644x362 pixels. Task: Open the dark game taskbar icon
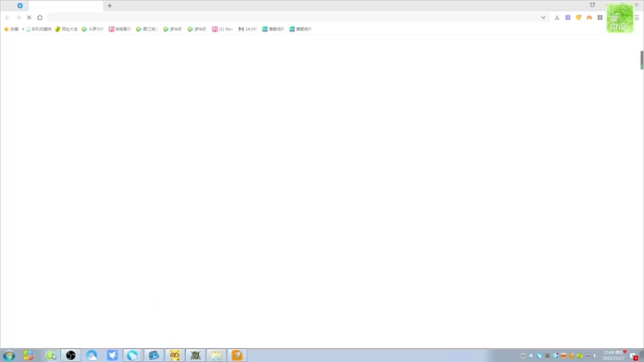click(196, 356)
